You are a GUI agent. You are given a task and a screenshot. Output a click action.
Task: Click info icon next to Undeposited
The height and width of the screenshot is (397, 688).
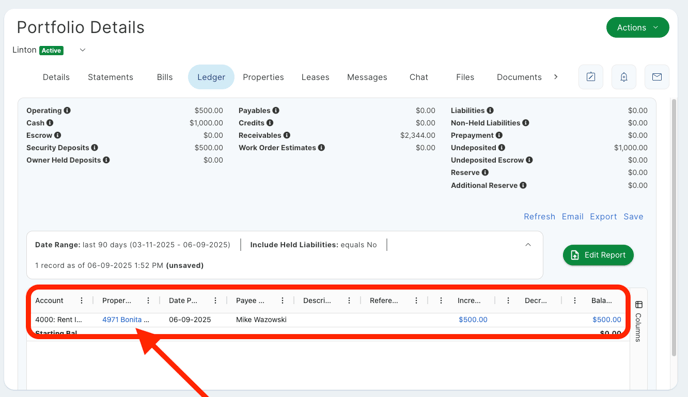[x=502, y=148]
